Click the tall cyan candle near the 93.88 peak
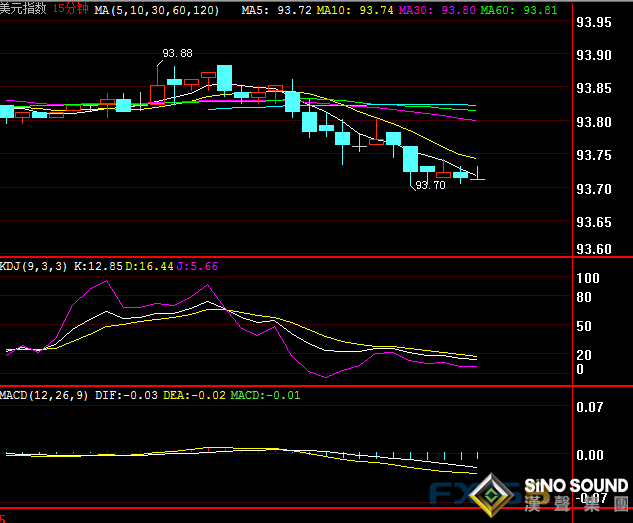Screen dimensions: 633x523 click(x=224, y=78)
